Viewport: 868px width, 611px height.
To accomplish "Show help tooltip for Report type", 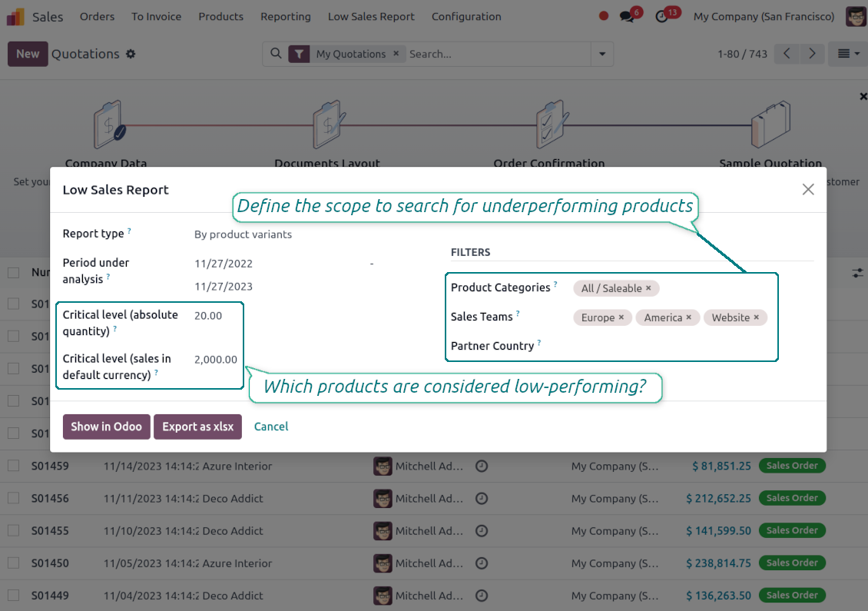I will (129, 231).
